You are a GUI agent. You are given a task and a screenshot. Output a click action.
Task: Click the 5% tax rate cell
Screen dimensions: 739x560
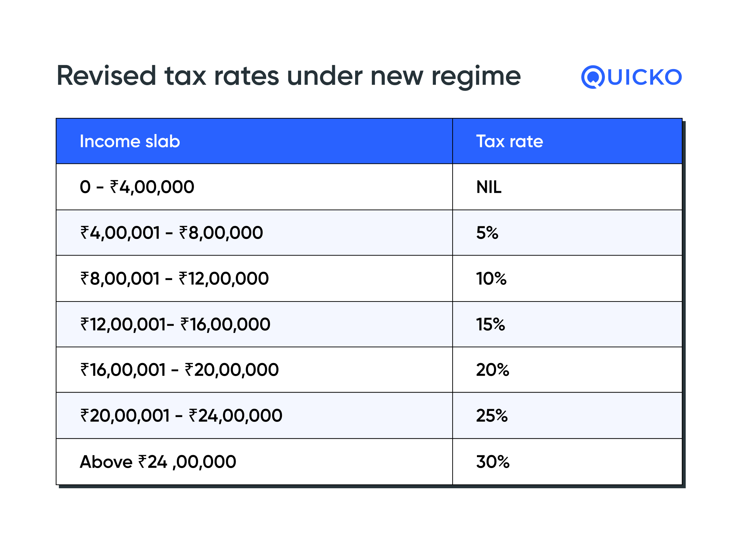(487, 233)
